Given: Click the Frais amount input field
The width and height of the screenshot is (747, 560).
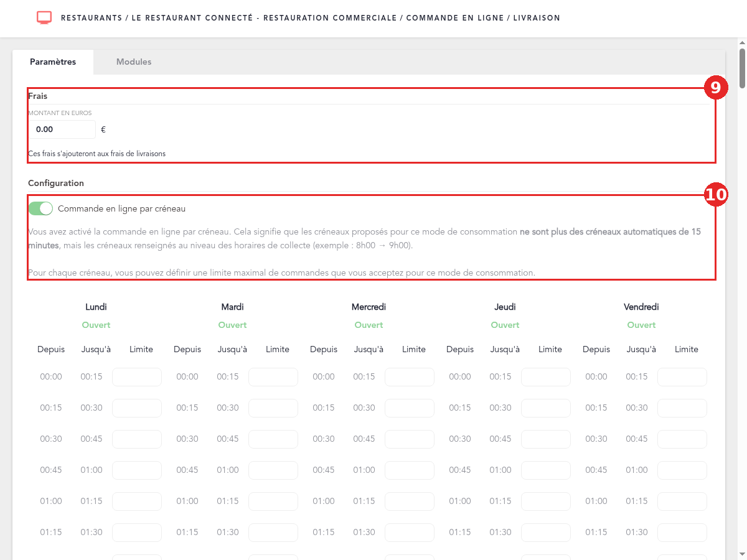Looking at the screenshot, I should 62,129.
